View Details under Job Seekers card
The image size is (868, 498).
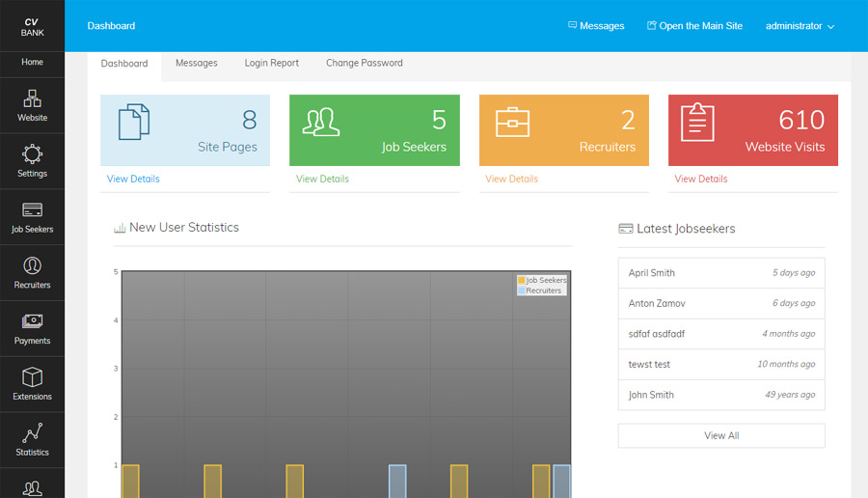[322, 179]
